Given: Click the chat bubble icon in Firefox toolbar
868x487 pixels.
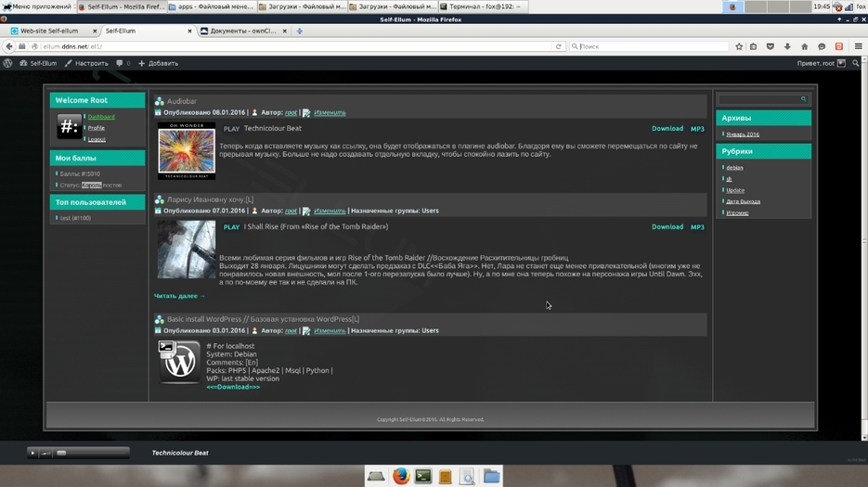Looking at the screenshot, I should [823, 46].
